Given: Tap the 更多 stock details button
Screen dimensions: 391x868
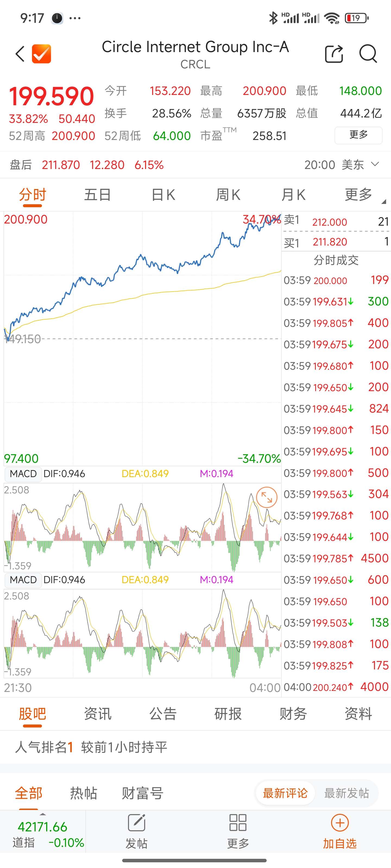Looking at the screenshot, I should [x=358, y=135].
